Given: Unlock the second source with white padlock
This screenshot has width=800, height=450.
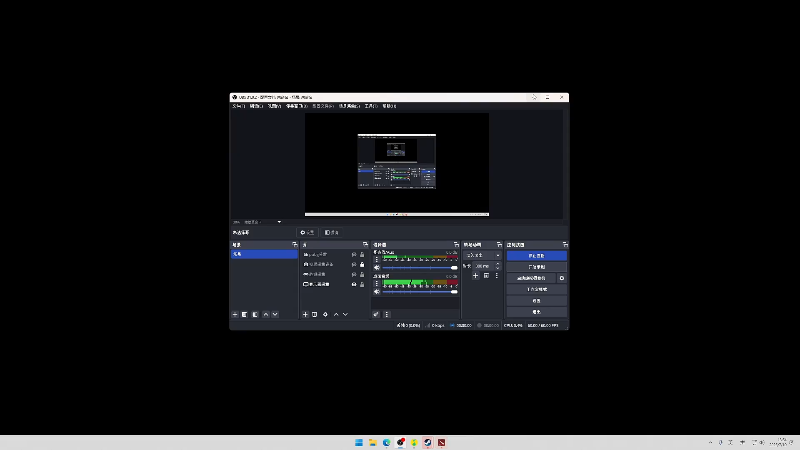Looking at the screenshot, I should click(362, 265).
